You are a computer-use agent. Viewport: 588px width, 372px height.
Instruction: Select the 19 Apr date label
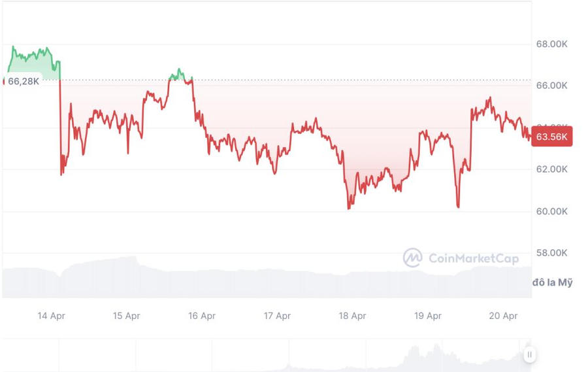pos(428,316)
